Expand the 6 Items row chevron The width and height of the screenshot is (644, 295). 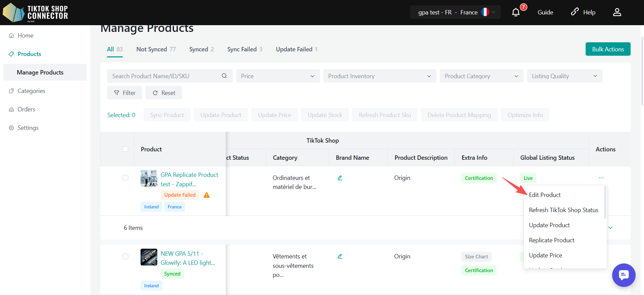coord(610,228)
